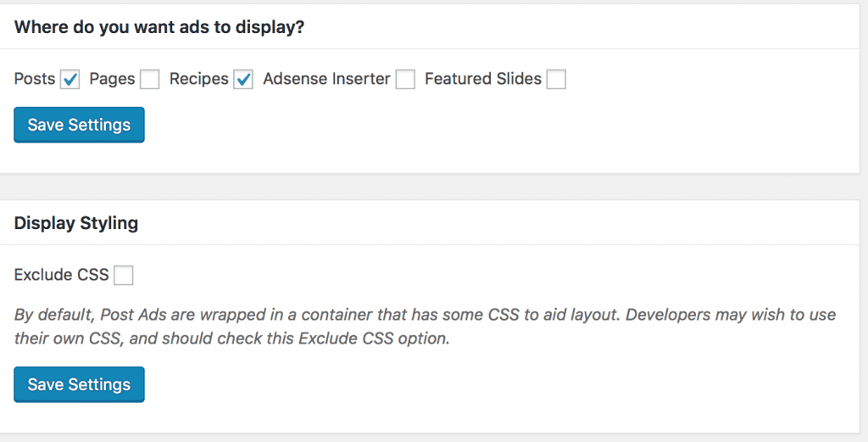
Task: Click the "Posts" label text
Action: click(x=35, y=79)
